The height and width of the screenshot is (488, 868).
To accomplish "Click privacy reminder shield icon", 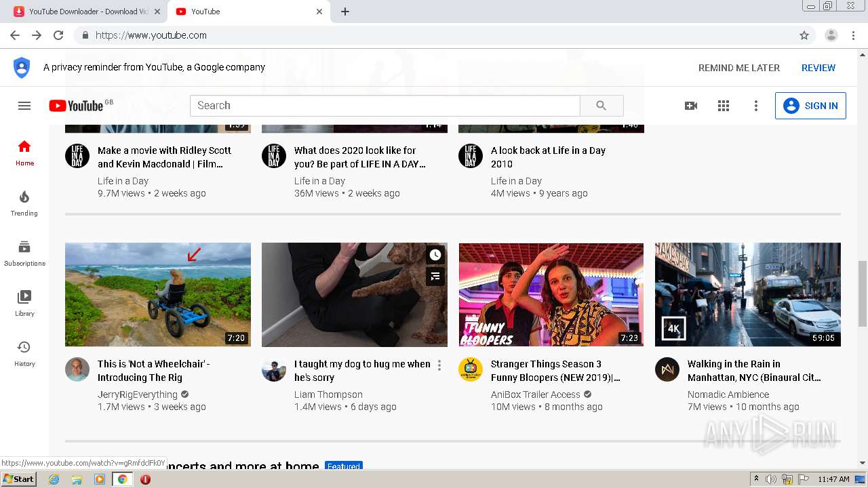I will [x=22, y=68].
